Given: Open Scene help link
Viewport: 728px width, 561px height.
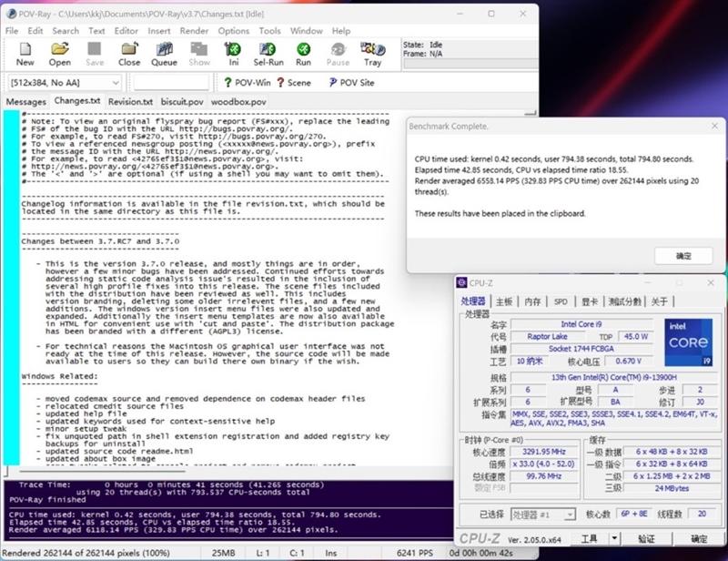Looking at the screenshot, I should [x=294, y=83].
